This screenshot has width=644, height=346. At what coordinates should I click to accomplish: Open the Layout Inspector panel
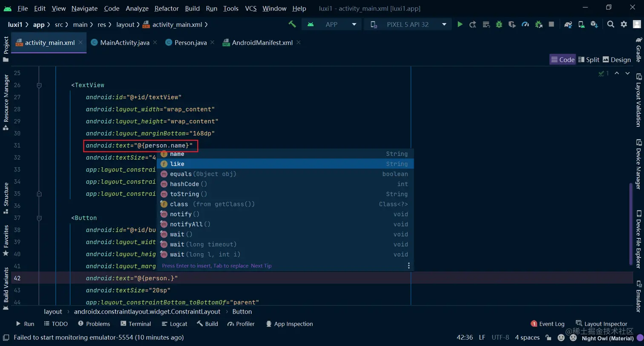pyautogui.click(x=601, y=324)
